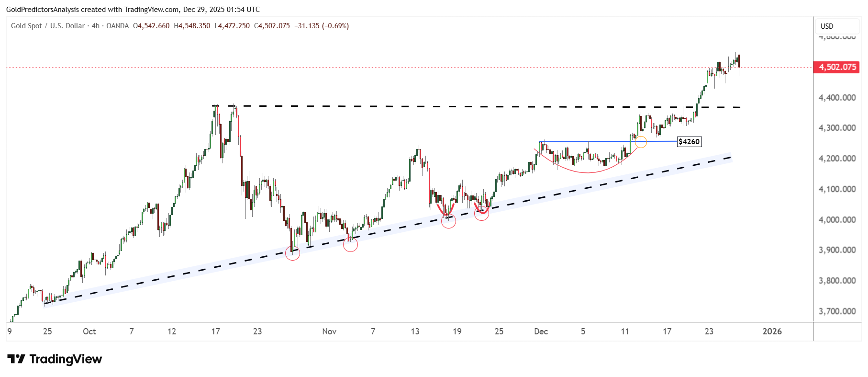Click the rightmost red circle on the trendline

(481, 214)
